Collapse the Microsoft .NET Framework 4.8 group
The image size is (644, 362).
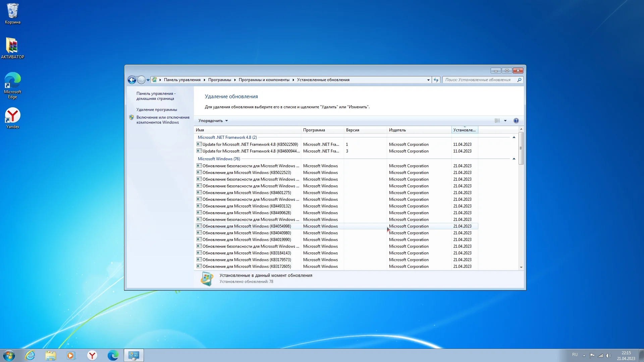tap(514, 137)
